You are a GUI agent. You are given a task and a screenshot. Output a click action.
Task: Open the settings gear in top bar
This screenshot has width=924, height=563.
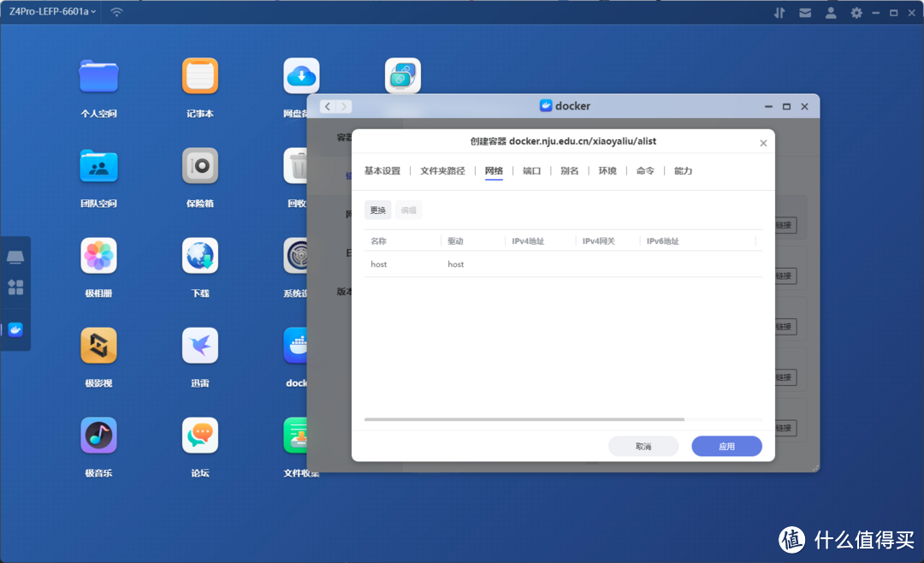tap(856, 12)
